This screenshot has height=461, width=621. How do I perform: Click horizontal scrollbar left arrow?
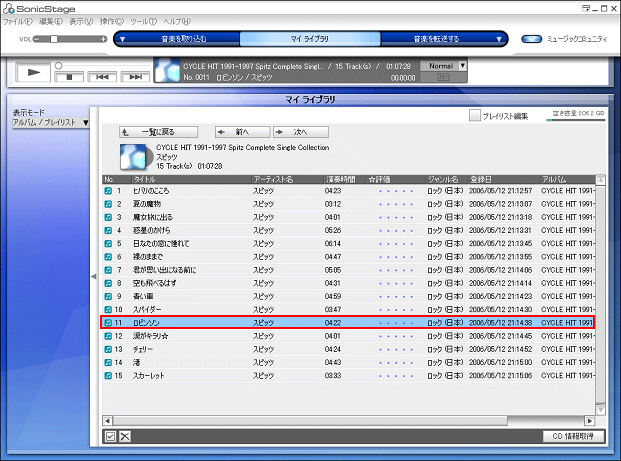[x=107, y=421]
